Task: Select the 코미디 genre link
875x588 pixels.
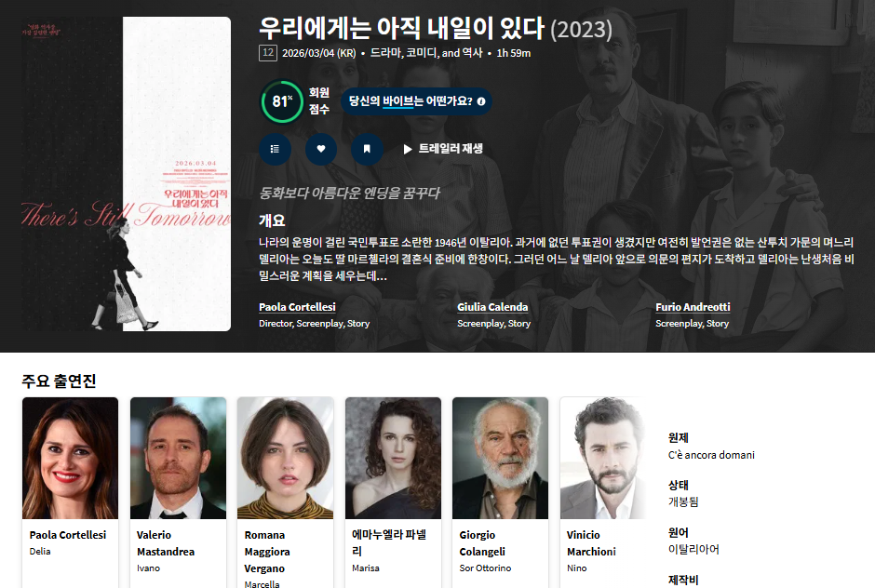Action: [422, 53]
